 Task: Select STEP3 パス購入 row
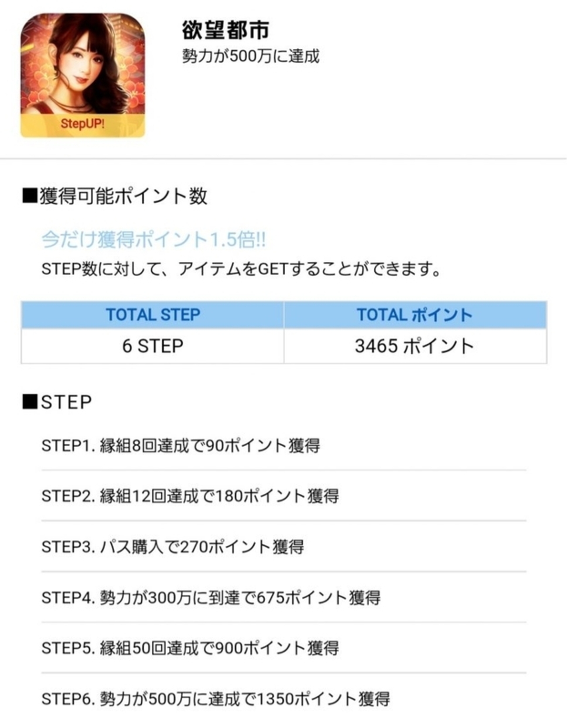(x=284, y=547)
